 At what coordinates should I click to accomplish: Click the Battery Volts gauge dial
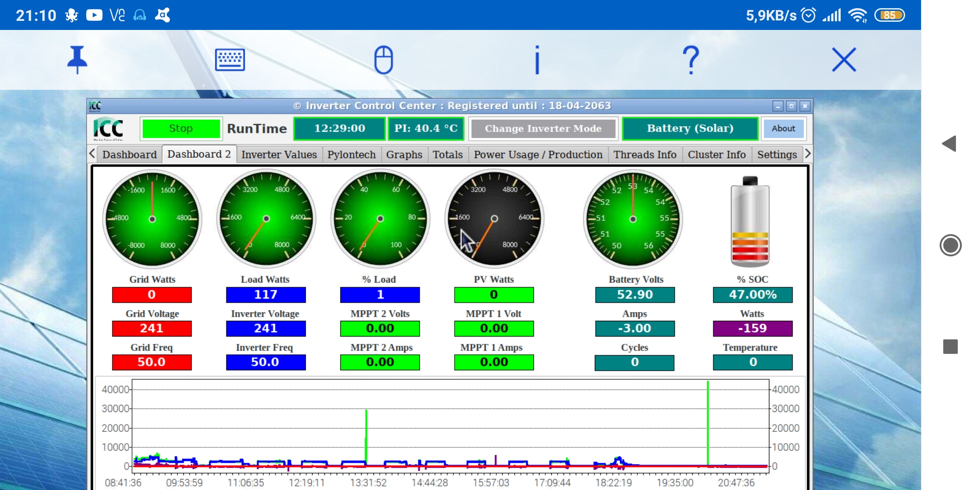[632, 219]
